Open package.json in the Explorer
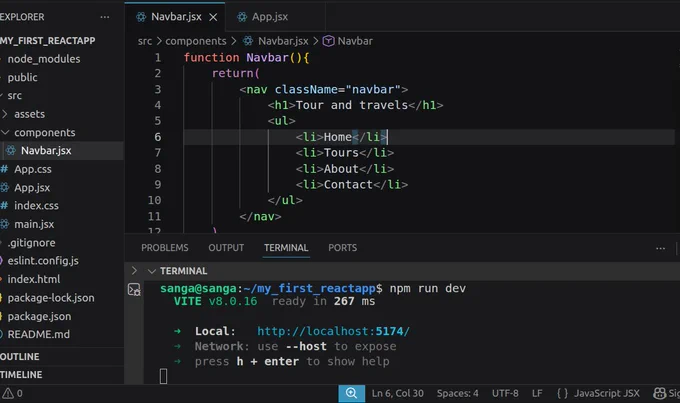Image resolution: width=680 pixels, height=403 pixels. click(x=39, y=317)
